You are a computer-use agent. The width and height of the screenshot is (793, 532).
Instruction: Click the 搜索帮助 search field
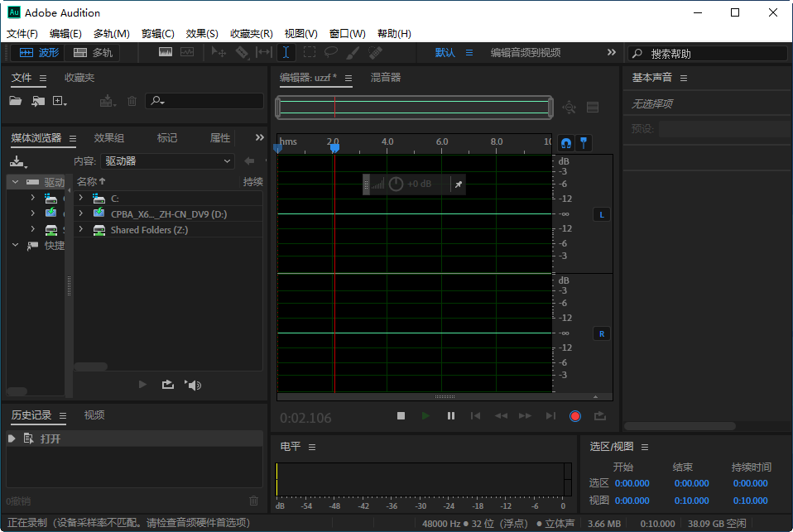coord(708,54)
